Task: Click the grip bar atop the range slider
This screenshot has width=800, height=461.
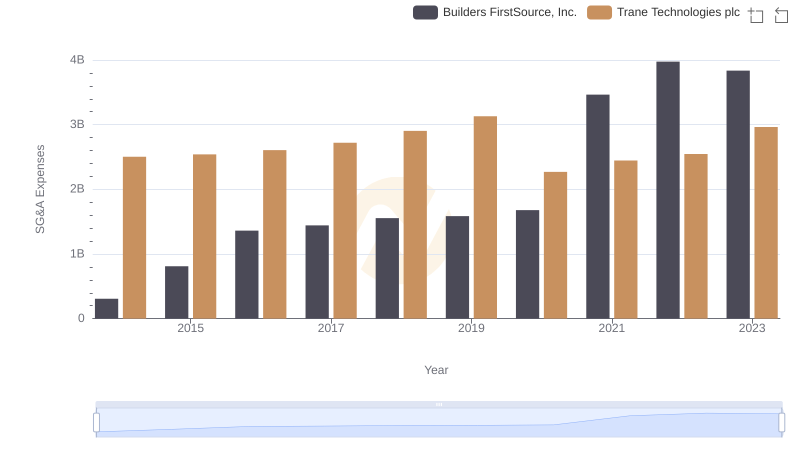Action: point(439,404)
